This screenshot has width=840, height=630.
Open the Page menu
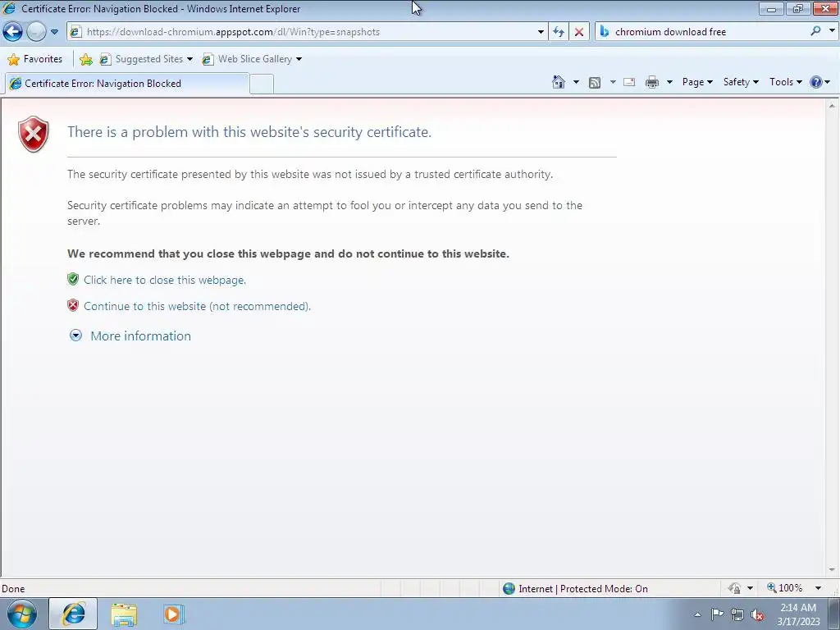(697, 82)
